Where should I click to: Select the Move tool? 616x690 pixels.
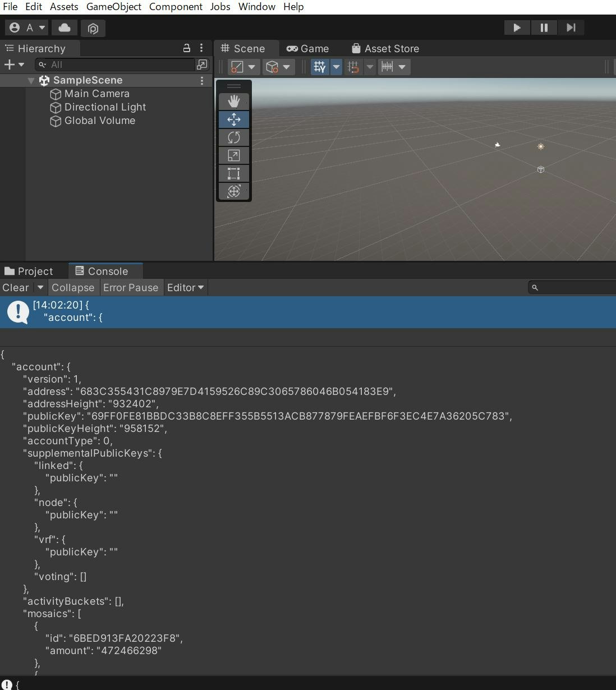point(234,119)
